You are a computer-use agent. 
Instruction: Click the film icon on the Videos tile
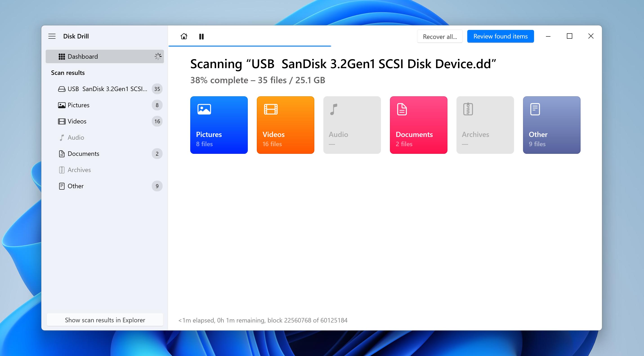coord(271,109)
